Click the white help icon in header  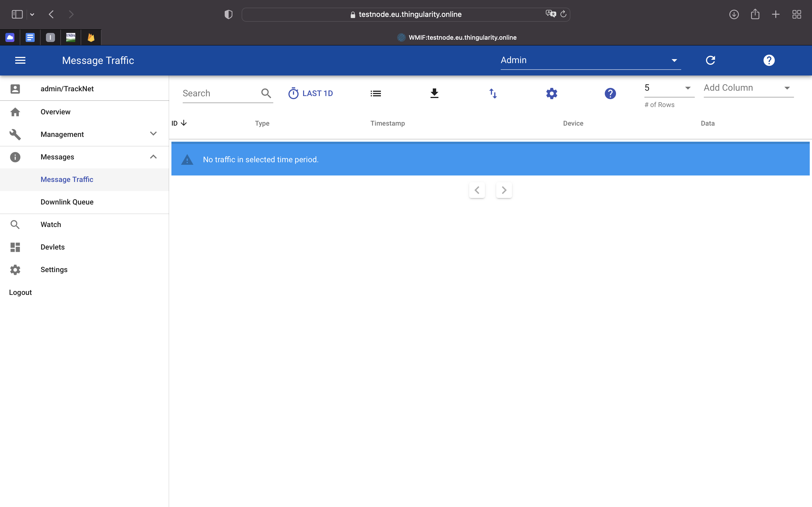(769, 60)
